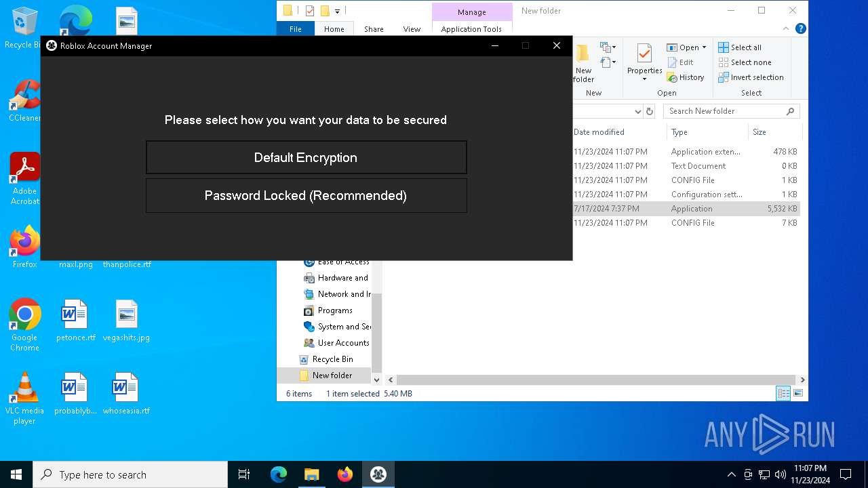This screenshot has height=488, width=868.
Task: Select the Text Document row
Action: tap(686, 166)
